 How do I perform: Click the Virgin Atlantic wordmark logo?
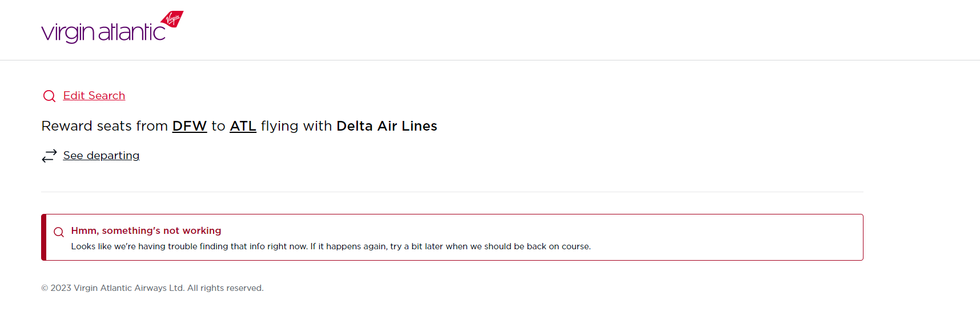pos(103,33)
